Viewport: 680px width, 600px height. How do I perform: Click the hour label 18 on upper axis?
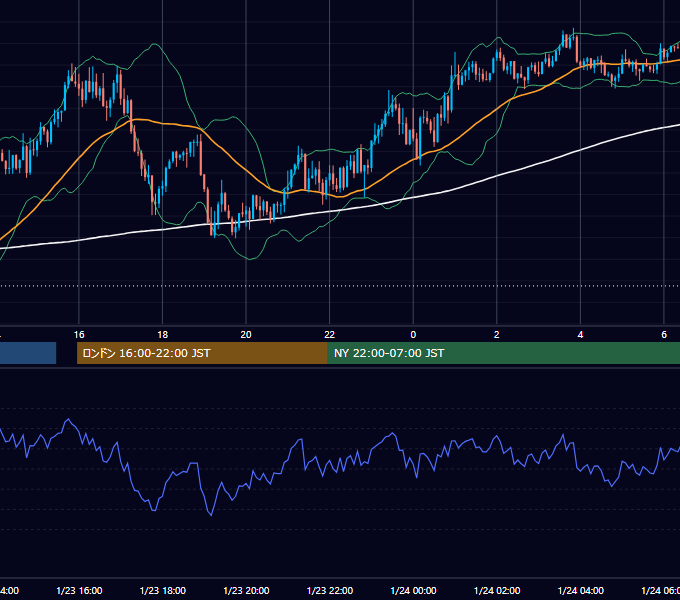163,335
